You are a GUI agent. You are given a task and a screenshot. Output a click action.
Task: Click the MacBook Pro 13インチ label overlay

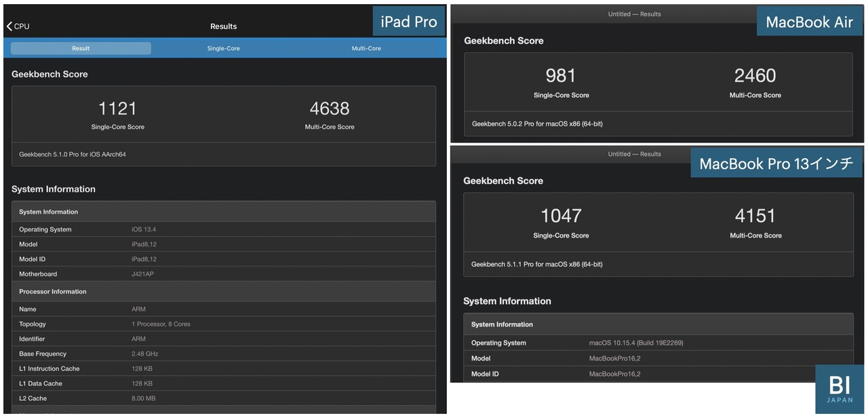pos(776,162)
